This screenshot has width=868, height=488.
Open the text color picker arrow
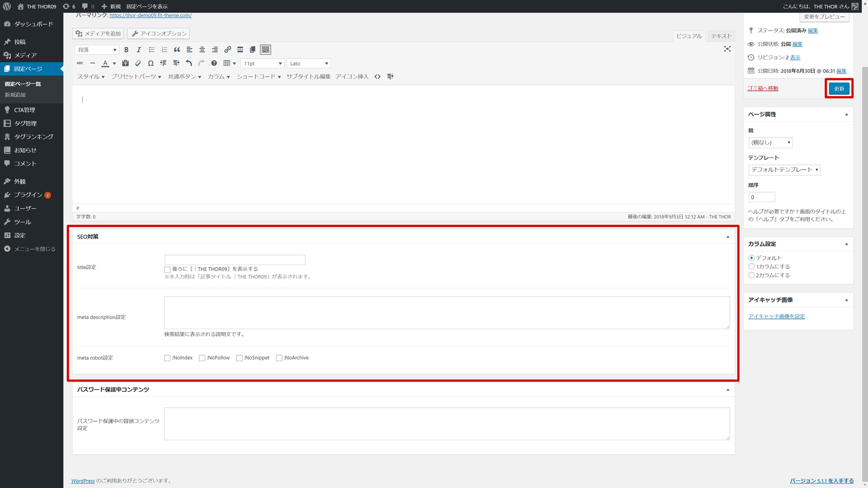click(114, 64)
